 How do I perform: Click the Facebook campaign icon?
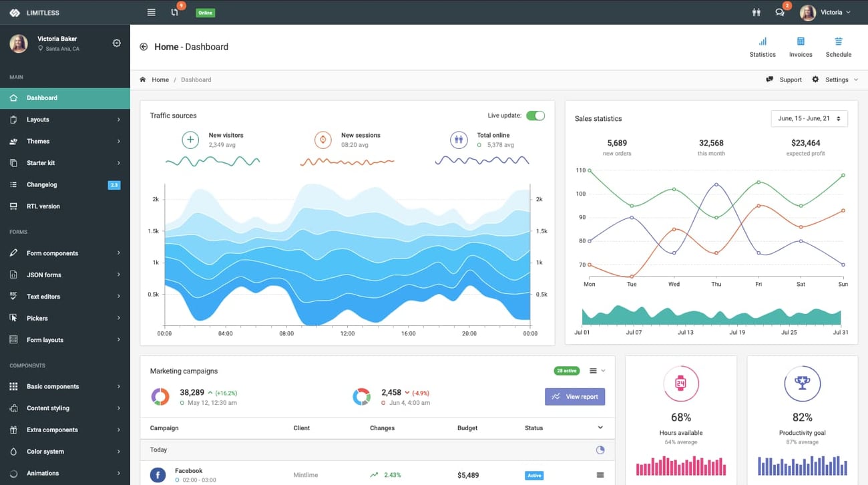pyautogui.click(x=158, y=474)
